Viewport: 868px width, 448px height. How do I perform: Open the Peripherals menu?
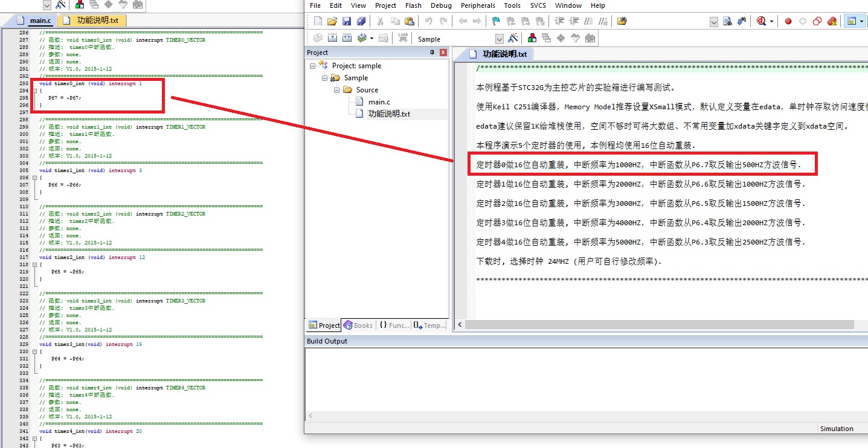477,5
